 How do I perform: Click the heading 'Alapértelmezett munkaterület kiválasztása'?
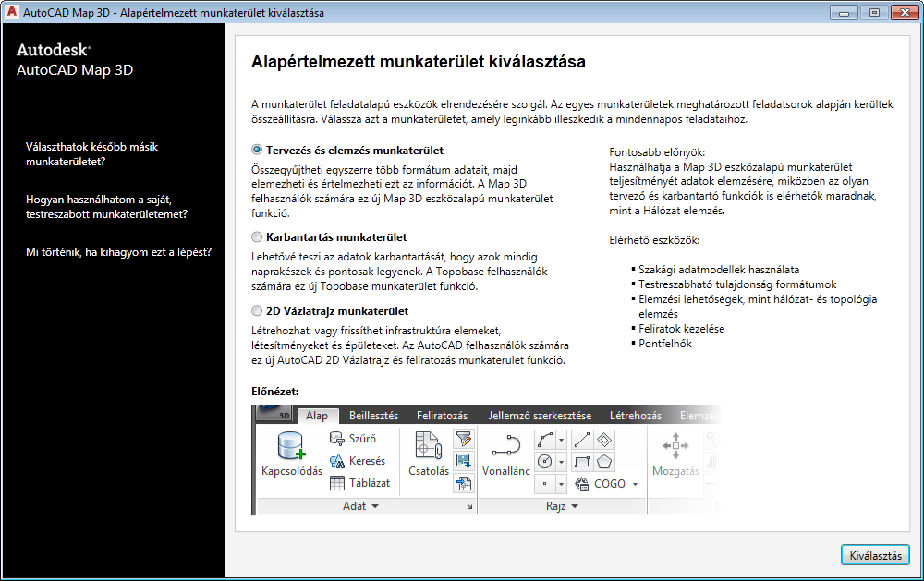(419, 62)
